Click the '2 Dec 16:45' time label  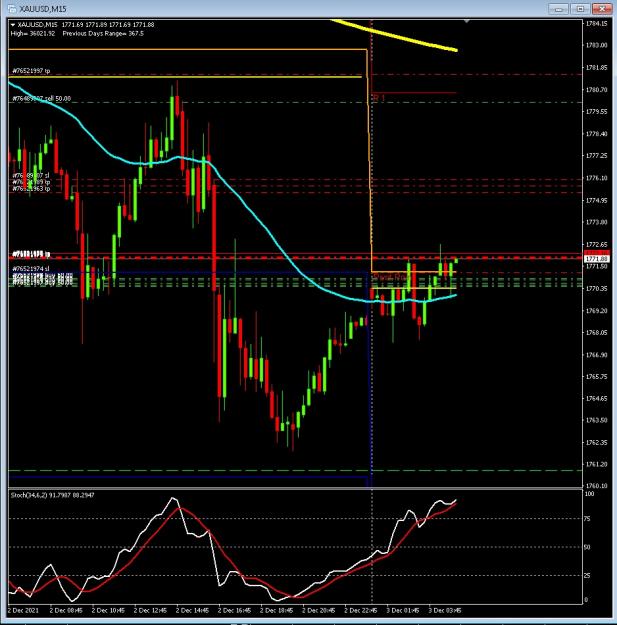click(234, 611)
